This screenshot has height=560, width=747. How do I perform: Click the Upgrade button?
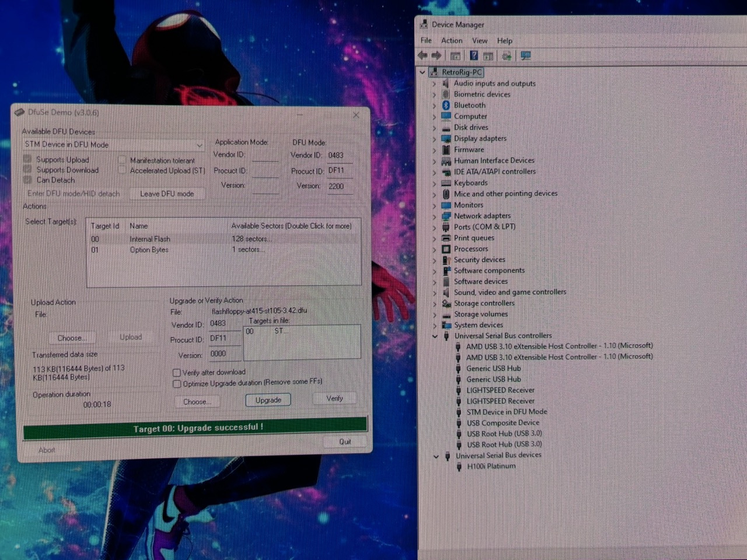(x=268, y=400)
